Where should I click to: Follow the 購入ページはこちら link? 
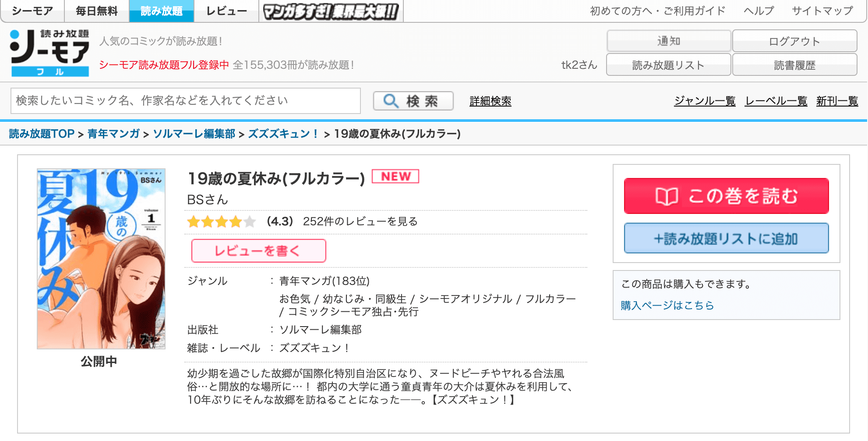click(667, 305)
